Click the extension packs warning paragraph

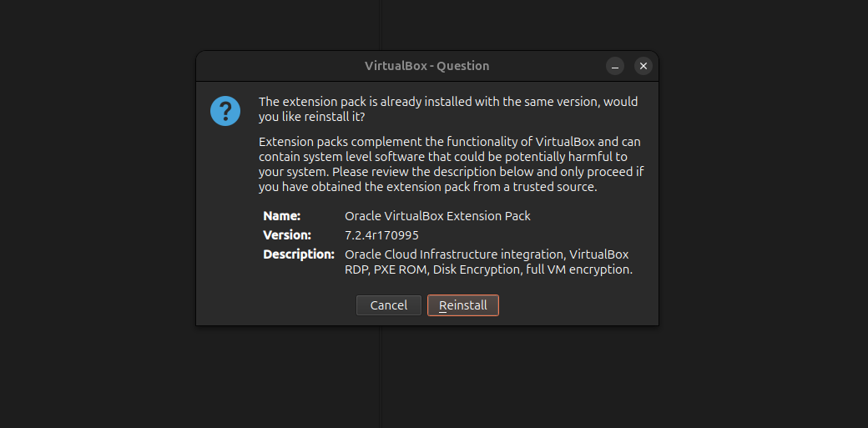[x=451, y=164]
